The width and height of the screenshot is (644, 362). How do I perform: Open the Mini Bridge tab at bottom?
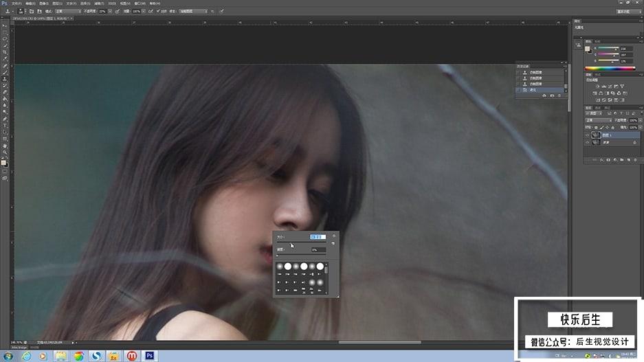coord(19,347)
